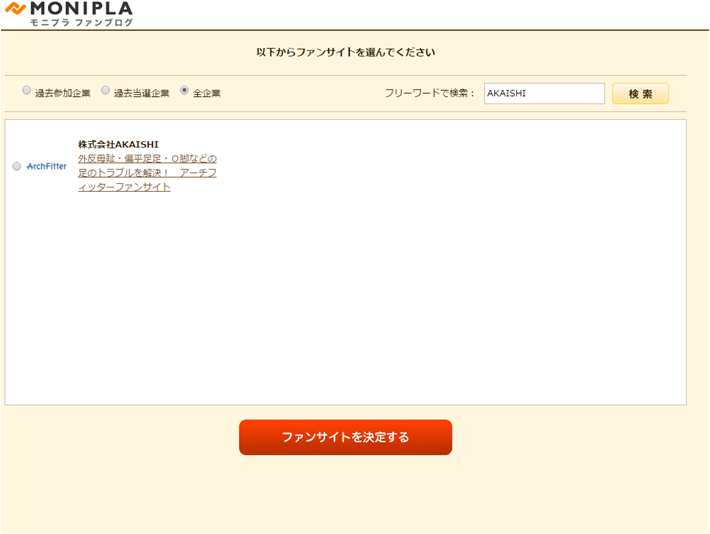Select the 過去参加企業 radio button
This screenshot has height=534, width=710.
point(27,90)
